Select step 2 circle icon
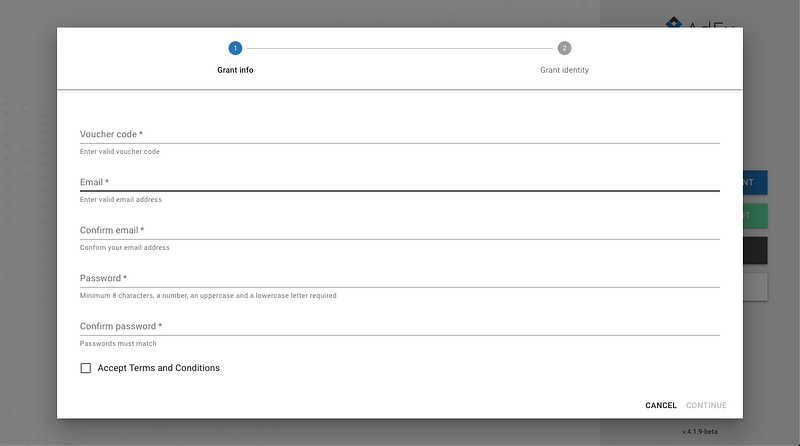The image size is (800, 446). [x=564, y=48]
